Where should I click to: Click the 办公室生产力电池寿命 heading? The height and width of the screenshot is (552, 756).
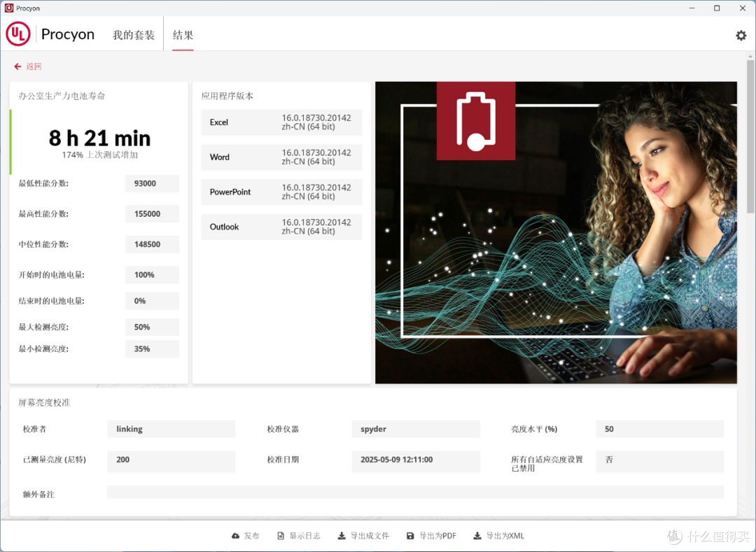(x=62, y=96)
